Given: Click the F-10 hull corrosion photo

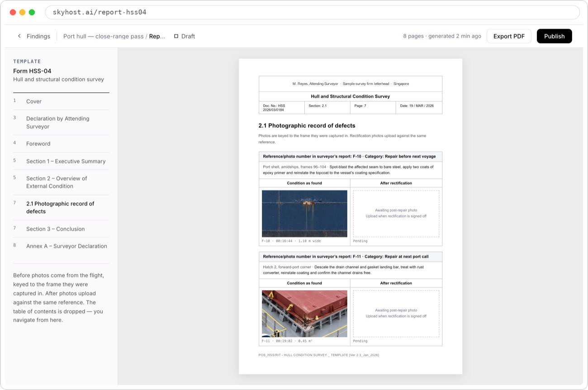Looking at the screenshot, I should tap(304, 213).
